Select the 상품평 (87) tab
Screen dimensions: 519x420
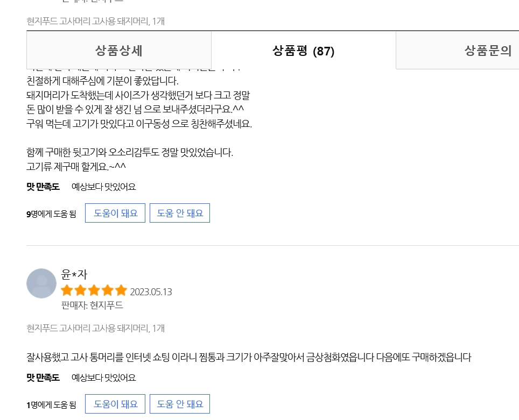(304, 50)
